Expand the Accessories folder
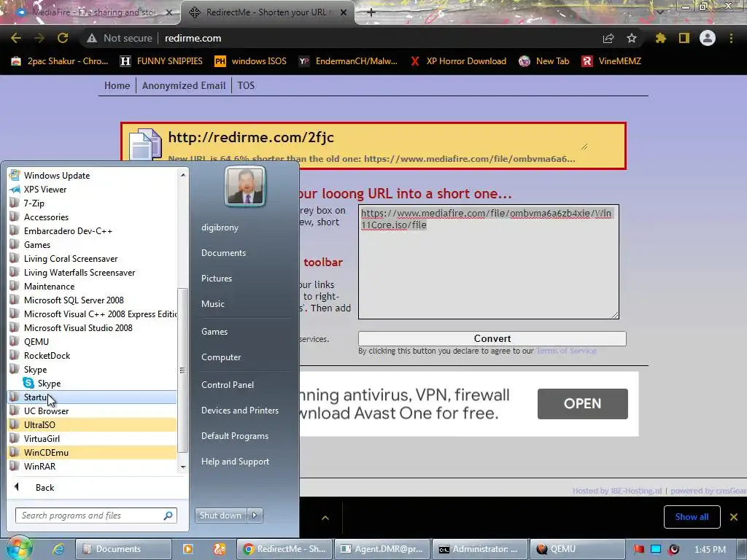The image size is (747, 560). tap(93, 217)
